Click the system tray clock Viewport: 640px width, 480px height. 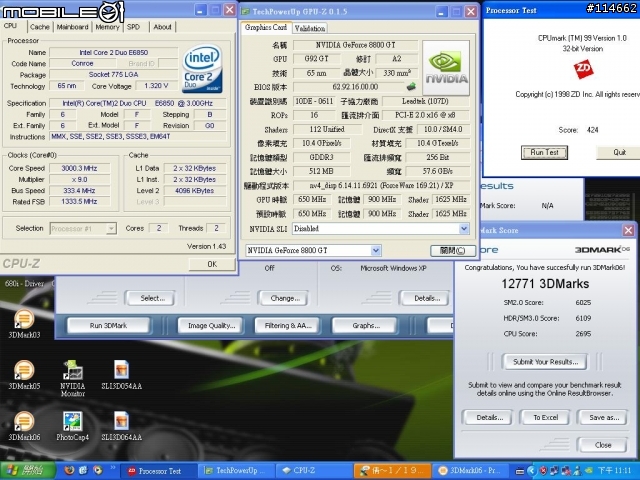[615, 471]
